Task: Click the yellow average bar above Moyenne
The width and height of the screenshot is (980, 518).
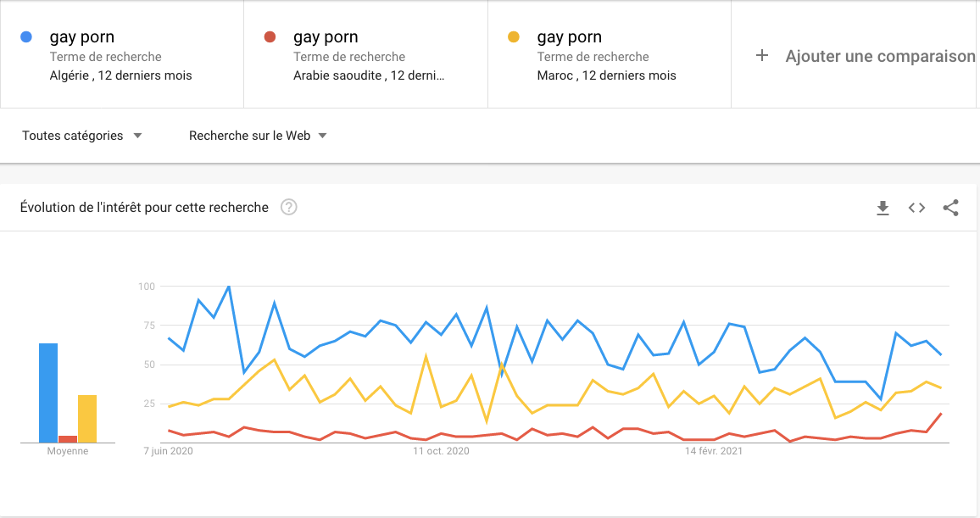Action: pos(87,419)
